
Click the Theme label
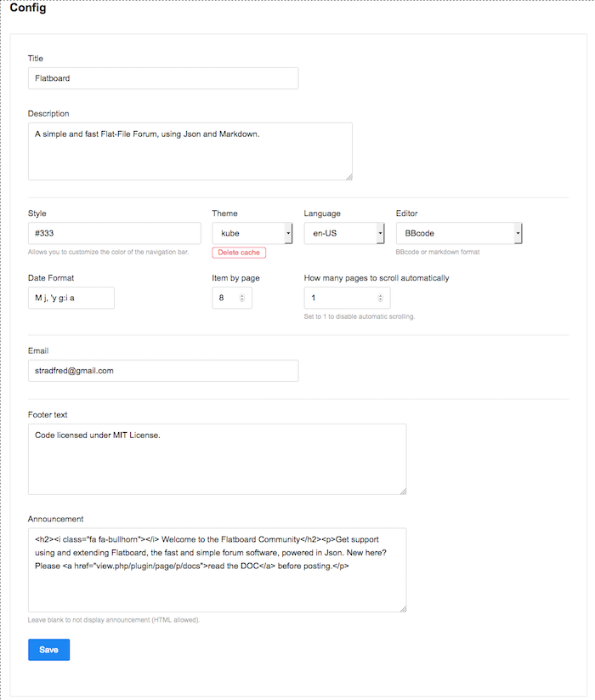(224, 213)
